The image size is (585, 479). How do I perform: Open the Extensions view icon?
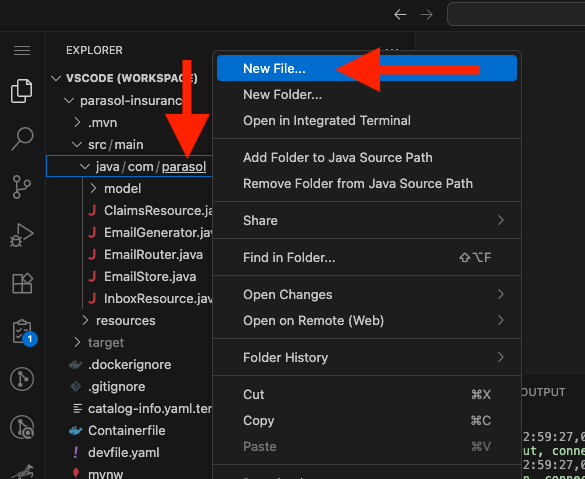(x=22, y=283)
